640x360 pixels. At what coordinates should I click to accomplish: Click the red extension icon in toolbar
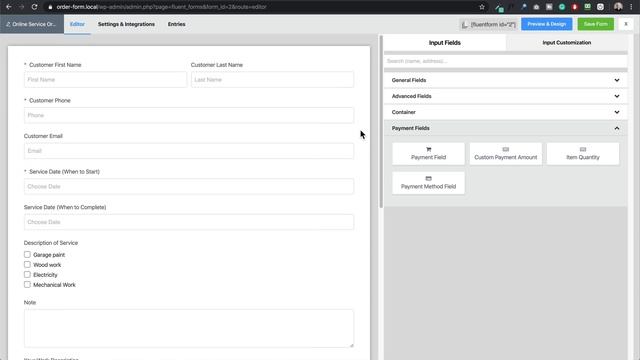coord(575,7)
